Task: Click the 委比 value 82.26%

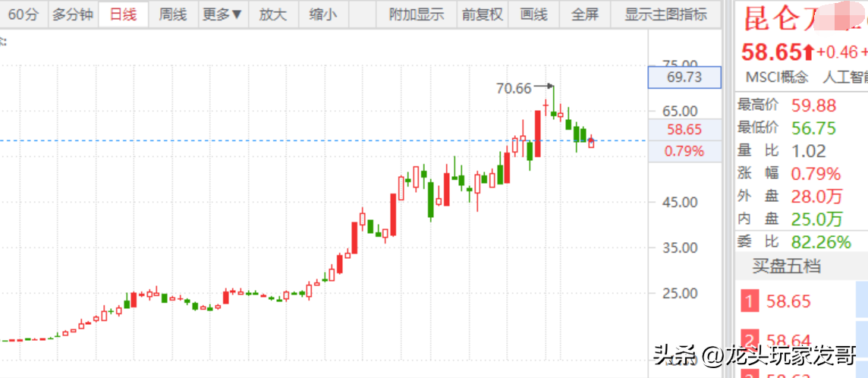Action: (x=821, y=242)
